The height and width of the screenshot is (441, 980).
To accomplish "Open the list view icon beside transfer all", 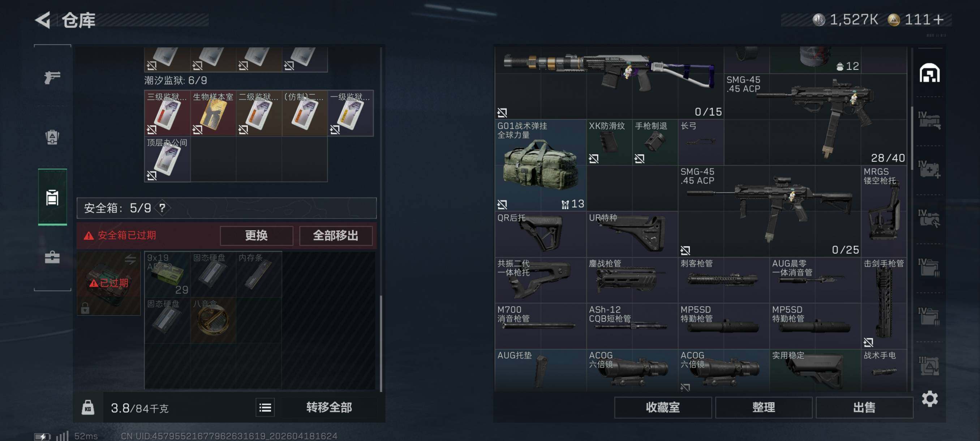I will 265,407.
